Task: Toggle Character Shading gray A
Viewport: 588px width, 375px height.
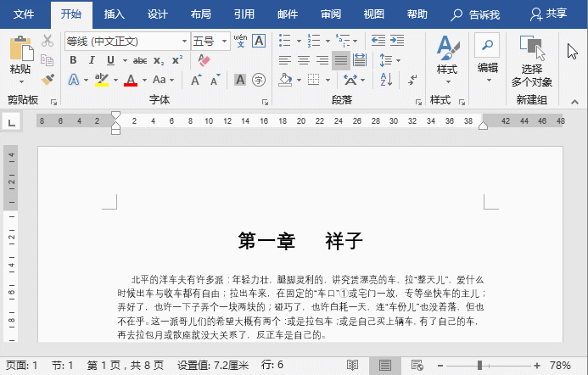Action: click(x=240, y=80)
